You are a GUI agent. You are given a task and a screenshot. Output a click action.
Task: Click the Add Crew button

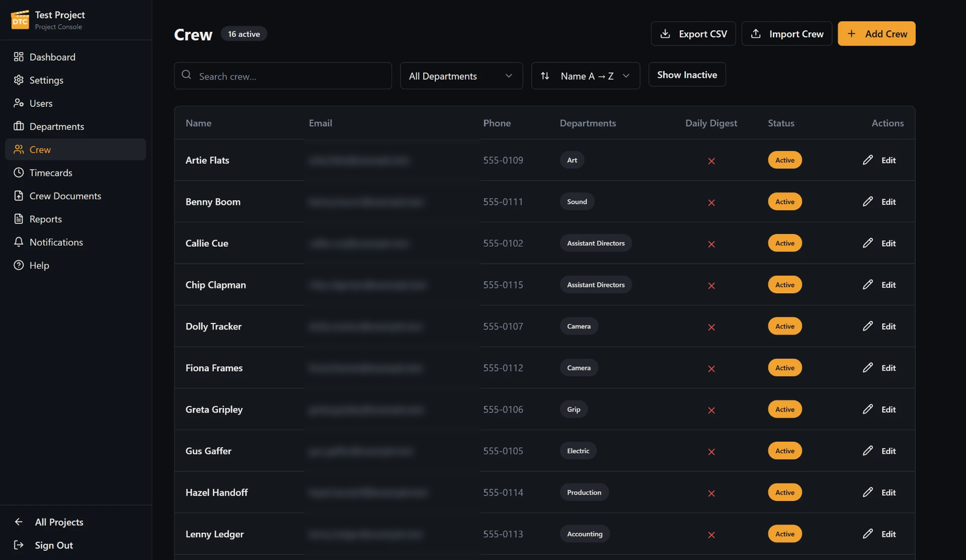(877, 34)
